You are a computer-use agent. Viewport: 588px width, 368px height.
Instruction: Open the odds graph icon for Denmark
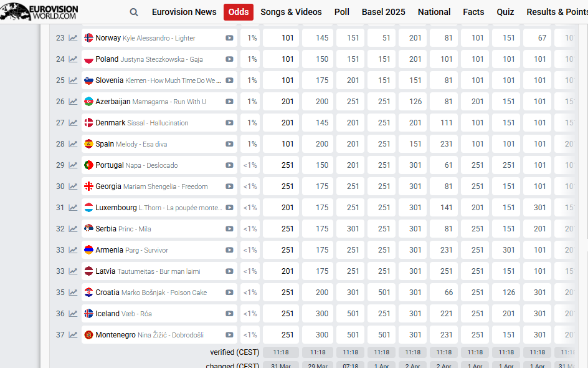click(73, 123)
